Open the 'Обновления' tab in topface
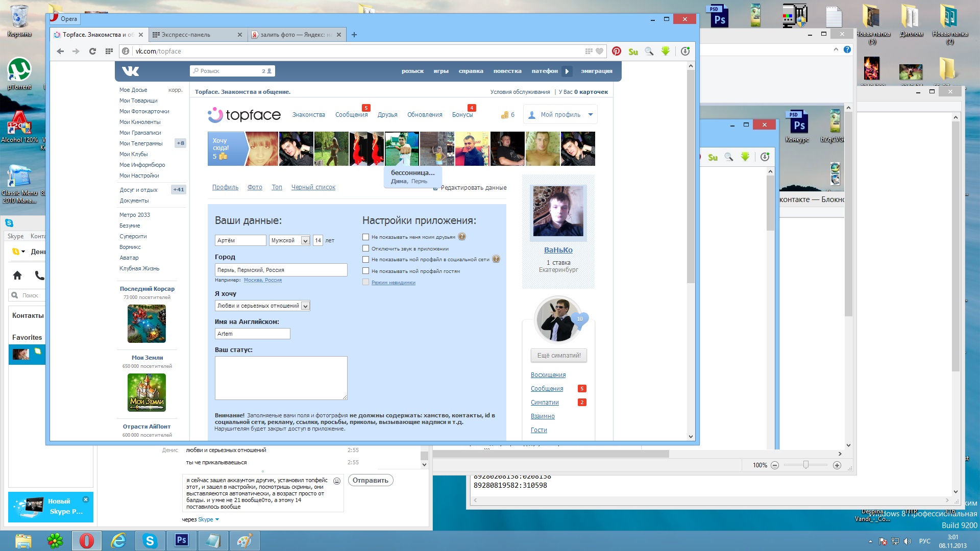The height and width of the screenshot is (551, 980). point(425,115)
